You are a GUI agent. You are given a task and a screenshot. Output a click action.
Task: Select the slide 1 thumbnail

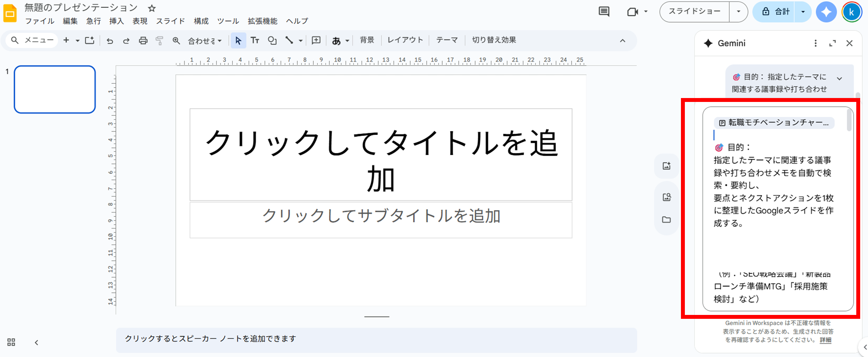coord(55,89)
